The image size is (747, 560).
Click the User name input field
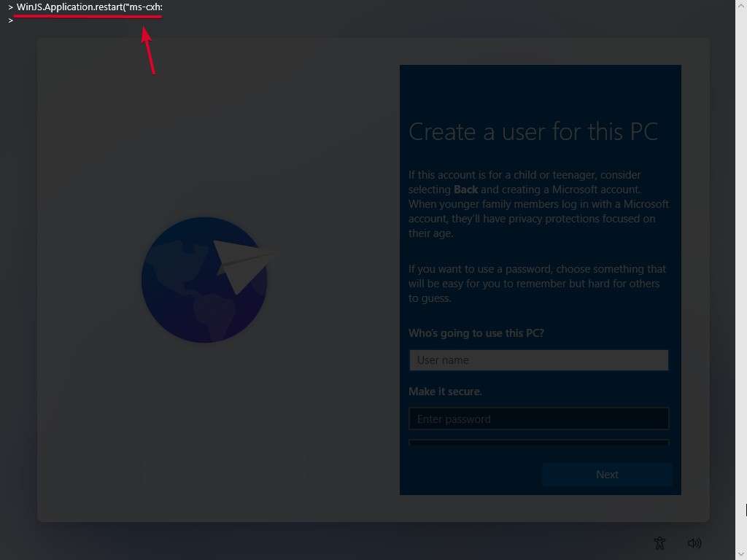539,359
